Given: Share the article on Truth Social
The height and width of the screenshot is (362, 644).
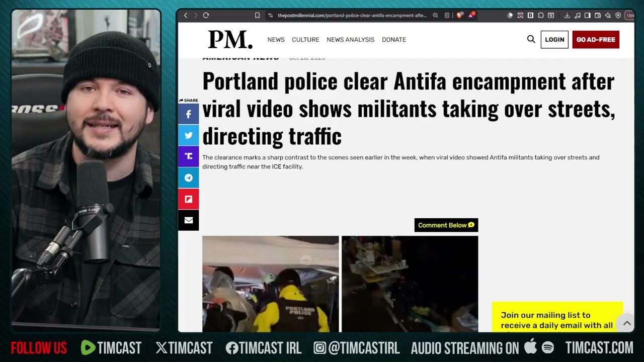Looking at the screenshot, I should (x=188, y=156).
